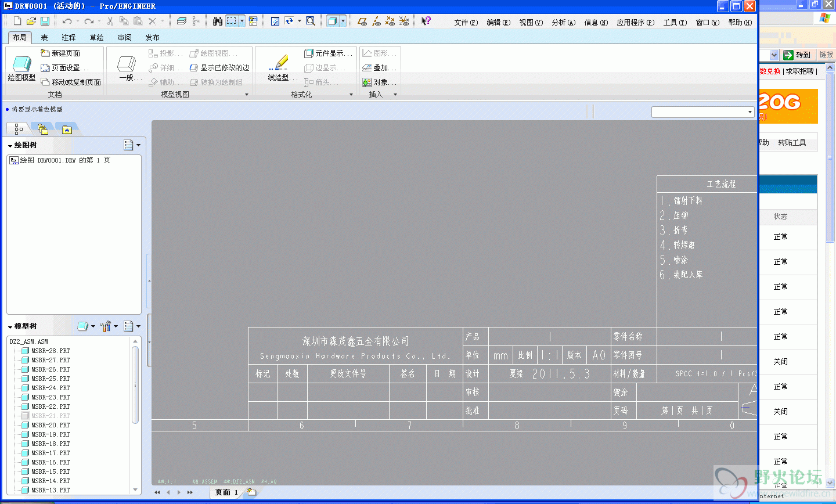Copy selection with the copy icon
Screen dimensions: 836x504
(x=124, y=21)
